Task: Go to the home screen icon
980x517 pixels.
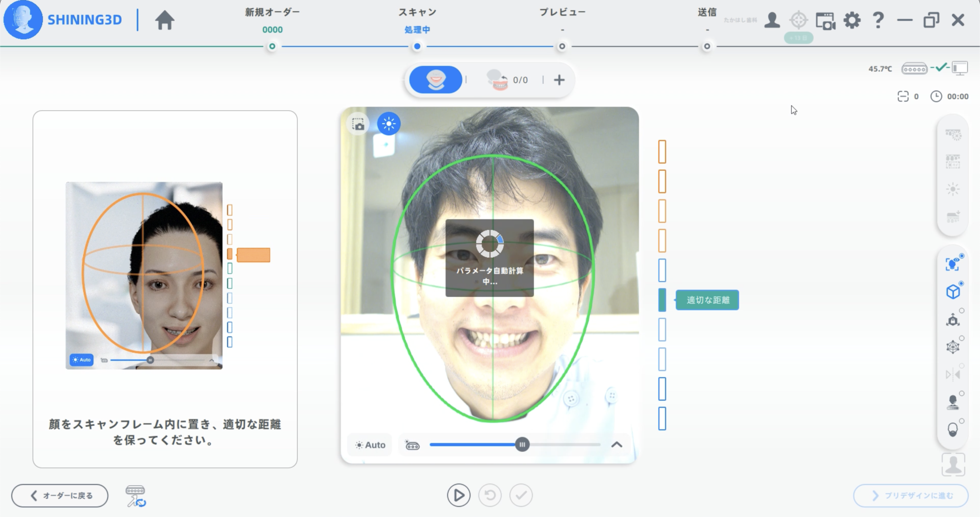Action: [165, 20]
